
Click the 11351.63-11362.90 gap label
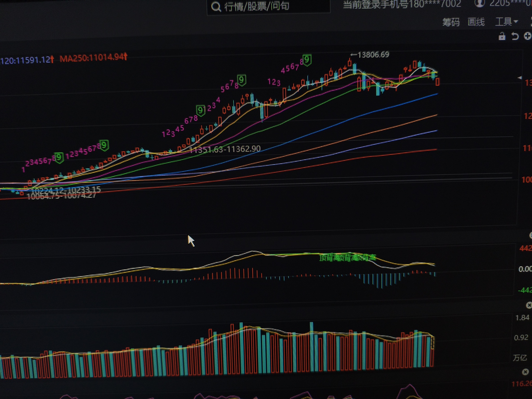point(225,149)
